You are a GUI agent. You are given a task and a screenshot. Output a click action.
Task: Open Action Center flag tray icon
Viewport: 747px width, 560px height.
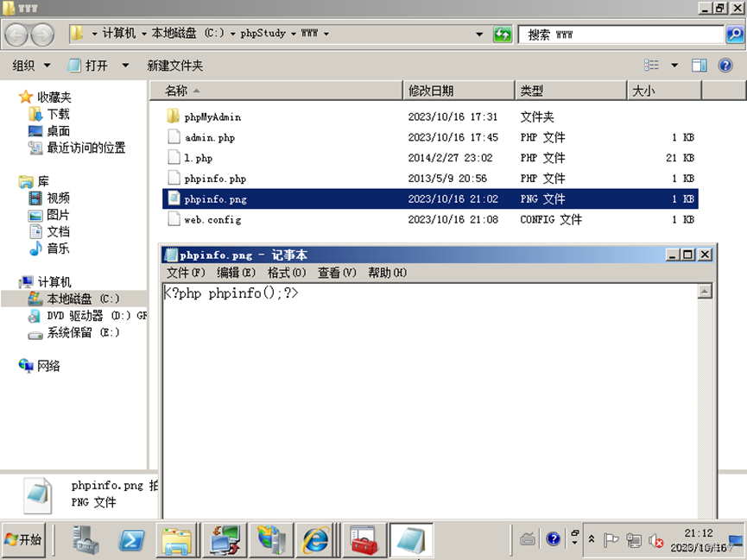pos(611,540)
